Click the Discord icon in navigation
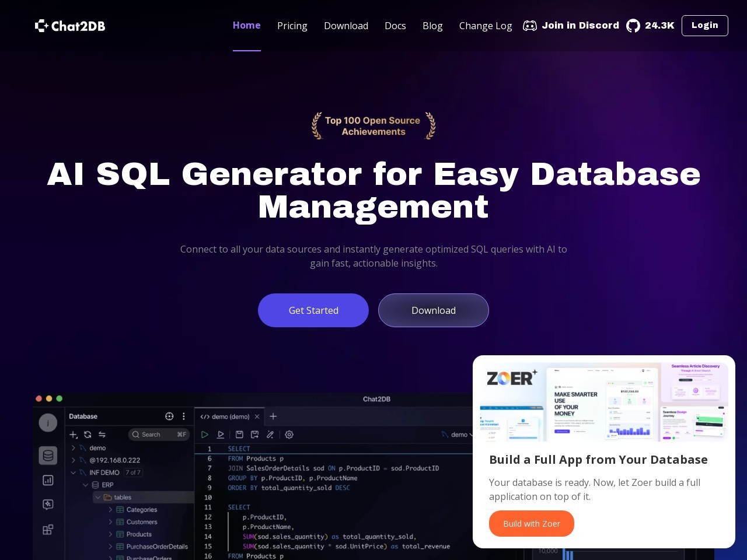Image resolution: width=747 pixels, height=560 pixels. [x=529, y=26]
